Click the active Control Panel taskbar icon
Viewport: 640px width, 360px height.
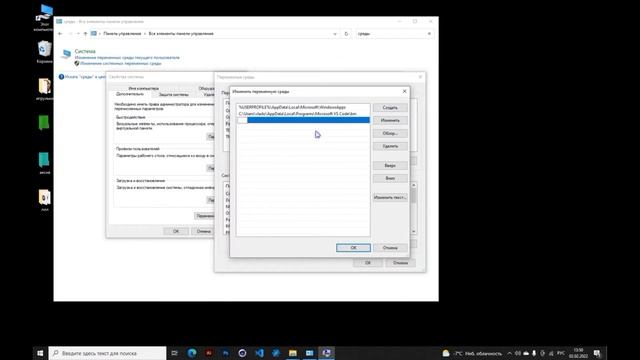click(309, 353)
